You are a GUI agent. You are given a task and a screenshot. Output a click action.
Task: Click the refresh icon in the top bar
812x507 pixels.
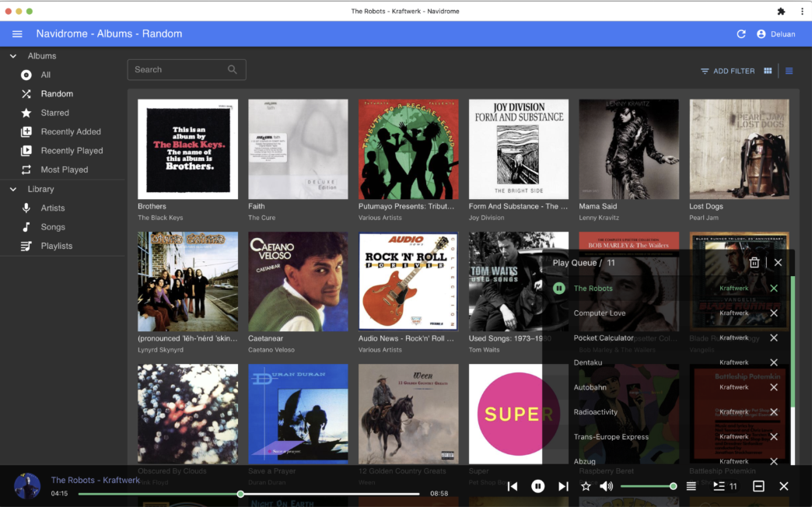[x=741, y=34]
